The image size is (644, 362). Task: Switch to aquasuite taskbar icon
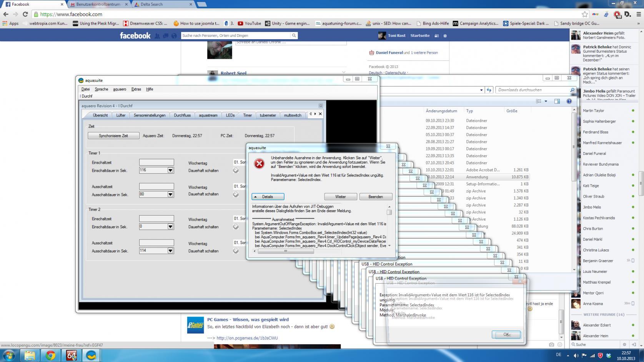tap(92, 355)
